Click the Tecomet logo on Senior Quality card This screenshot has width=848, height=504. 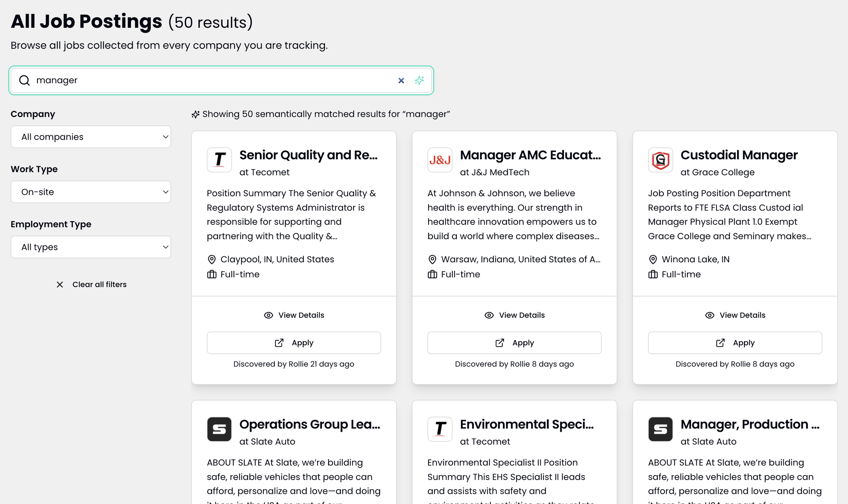[219, 160]
